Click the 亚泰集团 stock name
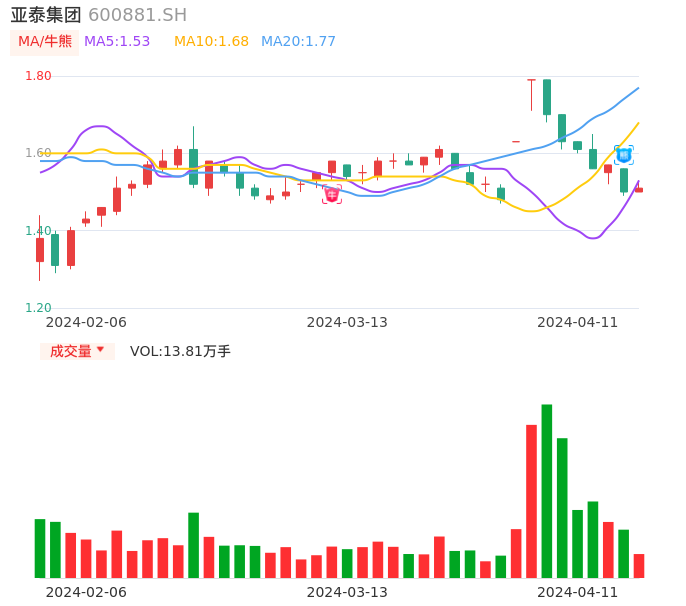Image resolution: width=686 pixels, height=606 pixels. tap(46, 15)
